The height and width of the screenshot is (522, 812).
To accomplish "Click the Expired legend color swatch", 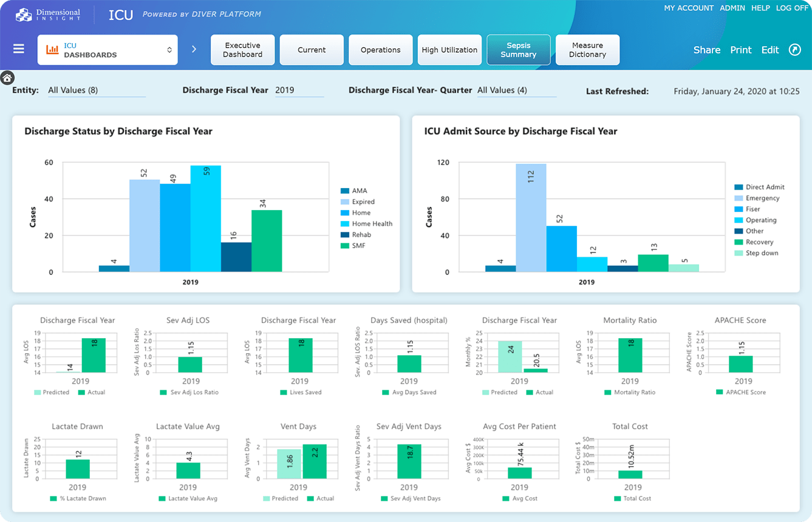I will [345, 202].
